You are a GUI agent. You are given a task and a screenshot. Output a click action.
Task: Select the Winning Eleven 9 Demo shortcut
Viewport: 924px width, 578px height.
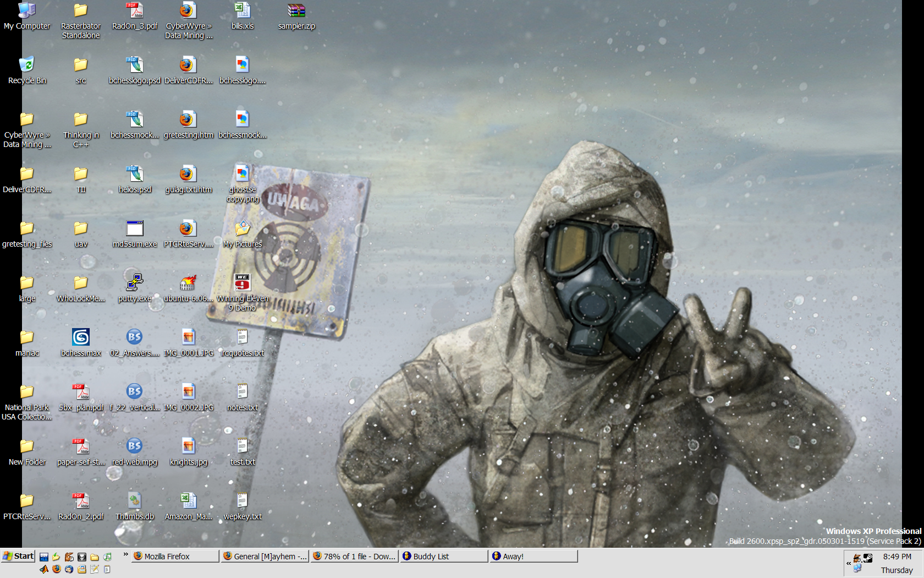243,293
